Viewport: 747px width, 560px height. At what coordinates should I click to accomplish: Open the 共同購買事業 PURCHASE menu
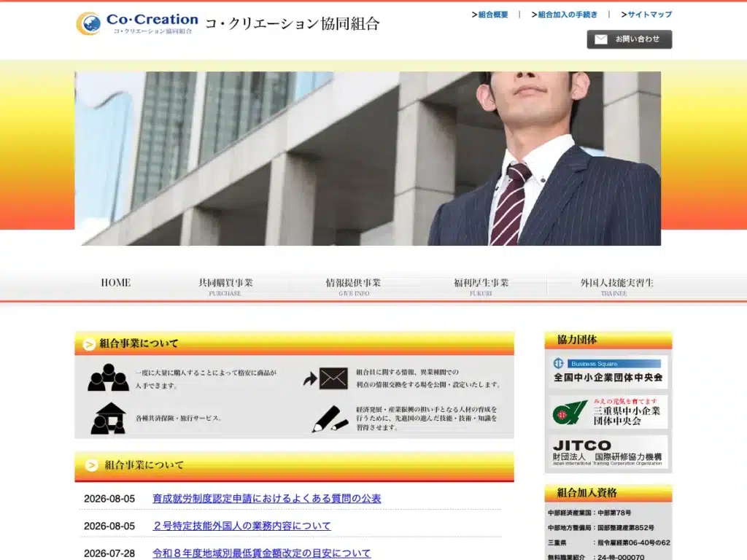[225, 287]
